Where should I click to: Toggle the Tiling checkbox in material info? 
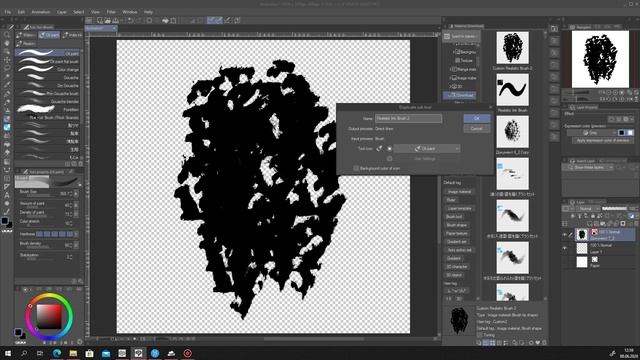click(x=480, y=335)
